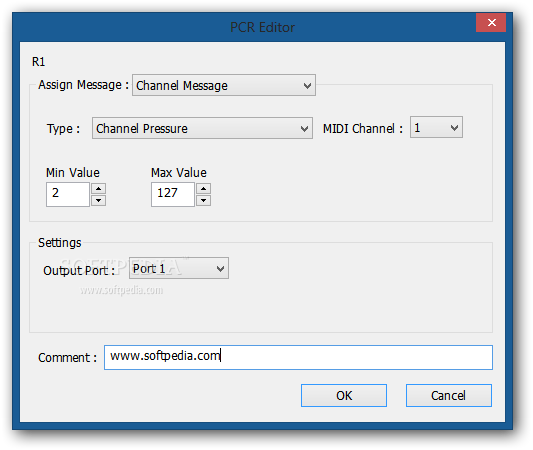Click the PCR Editor title bar text
Screen dimensions: 533x450
[x=262, y=27]
